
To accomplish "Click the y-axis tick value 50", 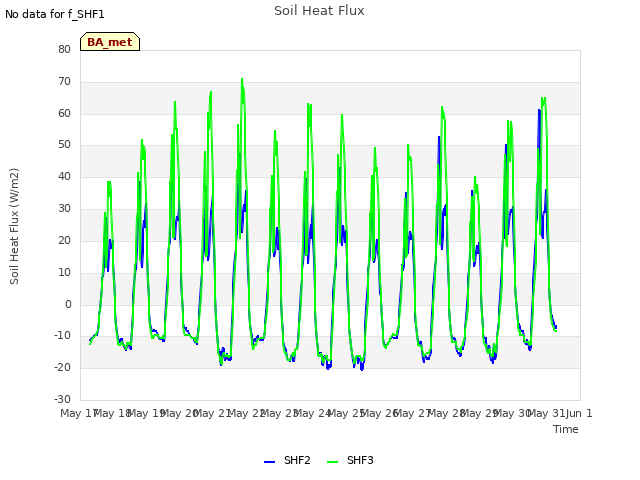I will click(x=64, y=144).
